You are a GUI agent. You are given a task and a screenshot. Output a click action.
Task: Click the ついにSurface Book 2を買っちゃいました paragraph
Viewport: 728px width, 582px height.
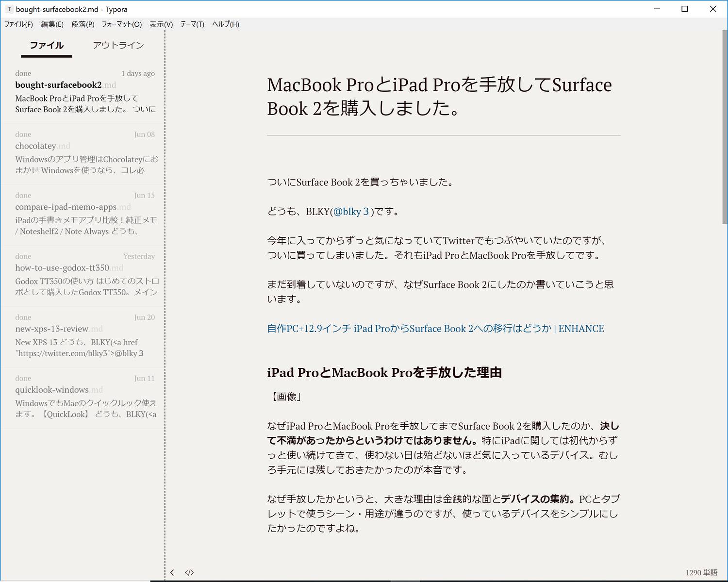(x=361, y=183)
